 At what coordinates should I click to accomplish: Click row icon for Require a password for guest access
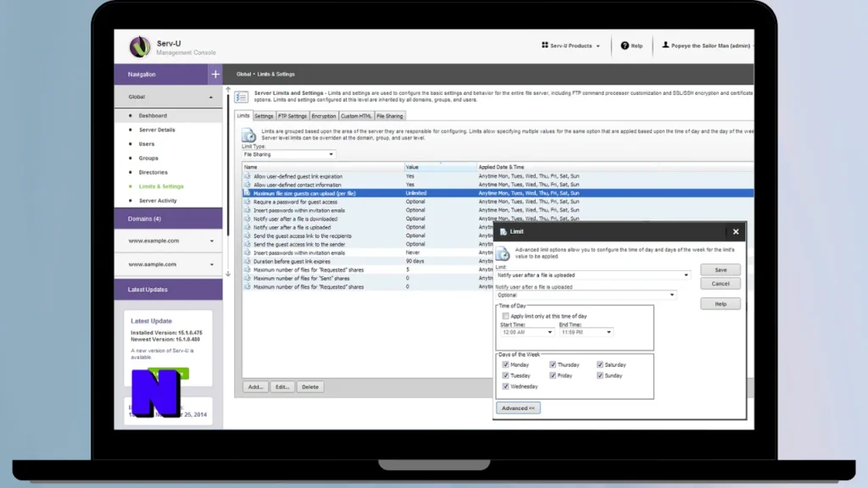(x=248, y=202)
